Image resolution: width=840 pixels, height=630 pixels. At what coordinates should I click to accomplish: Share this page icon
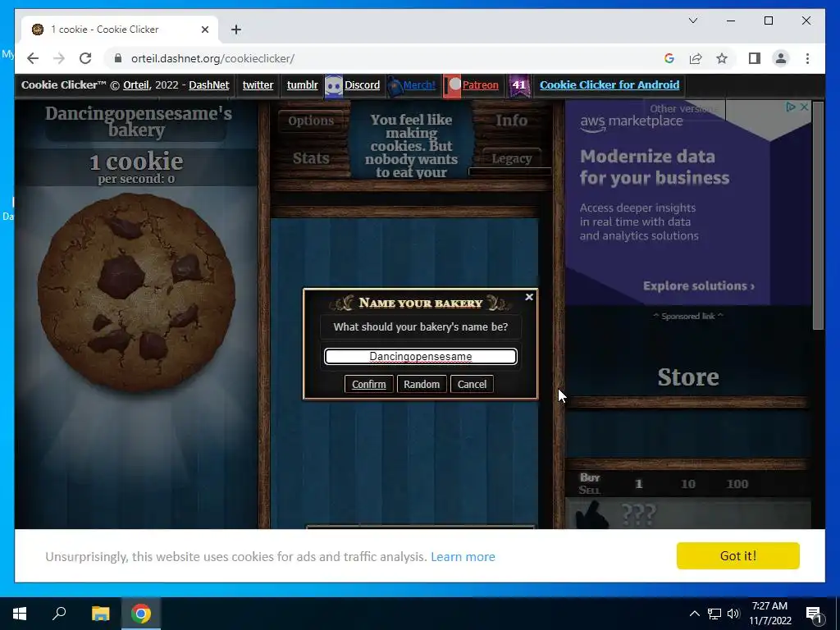[696, 58]
